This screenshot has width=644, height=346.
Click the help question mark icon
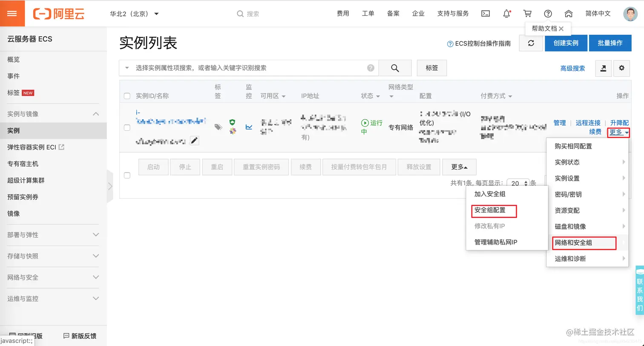[x=548, y=14]
